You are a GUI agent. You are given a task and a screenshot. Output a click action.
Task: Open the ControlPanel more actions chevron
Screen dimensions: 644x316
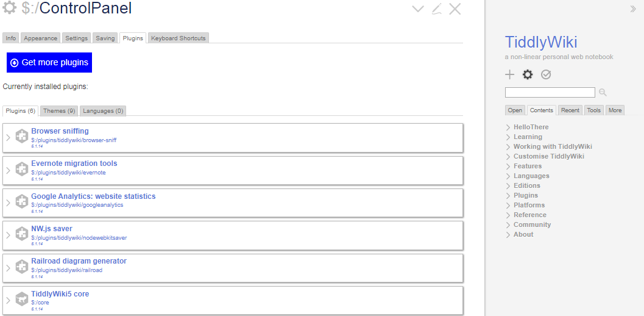tap(417, 9)
